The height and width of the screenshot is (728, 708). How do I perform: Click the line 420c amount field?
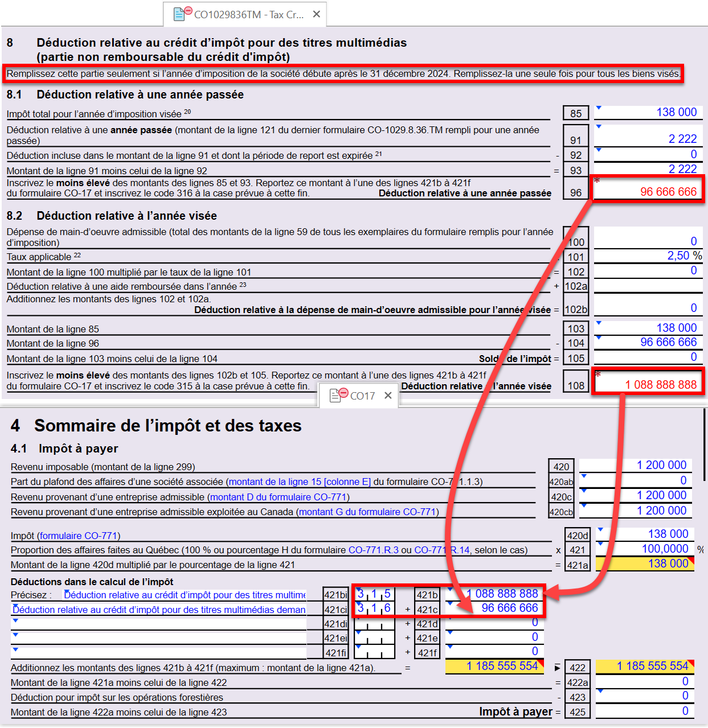[x=636, y=495]
